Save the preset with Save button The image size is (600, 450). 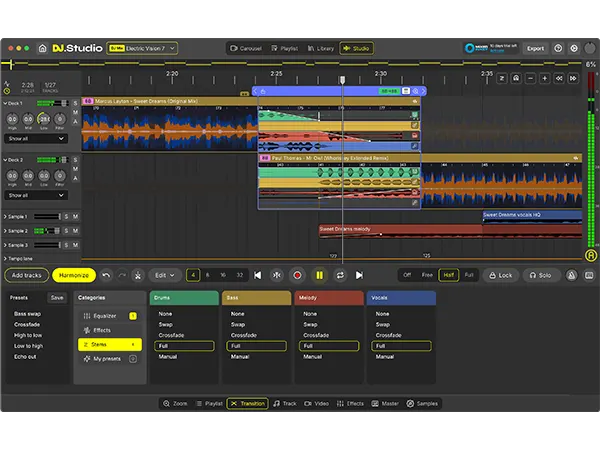click(57, 298)
